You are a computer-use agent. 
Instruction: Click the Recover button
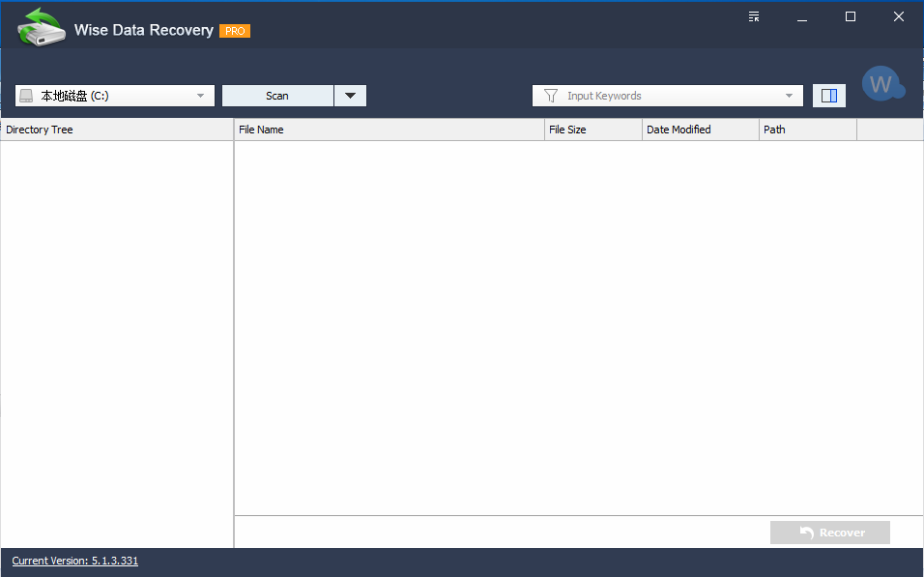click(x=829, y=533)
